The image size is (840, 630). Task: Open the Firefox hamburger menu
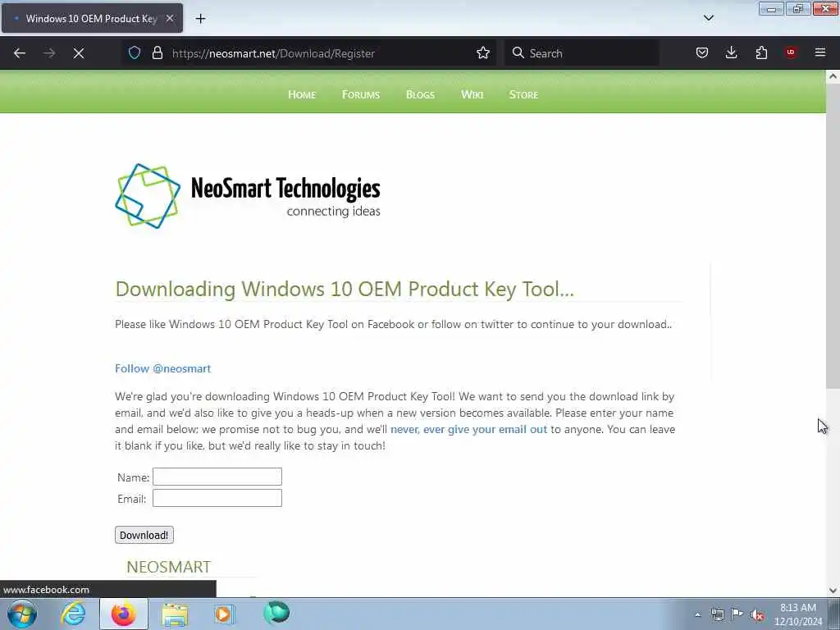pos(820,52)
